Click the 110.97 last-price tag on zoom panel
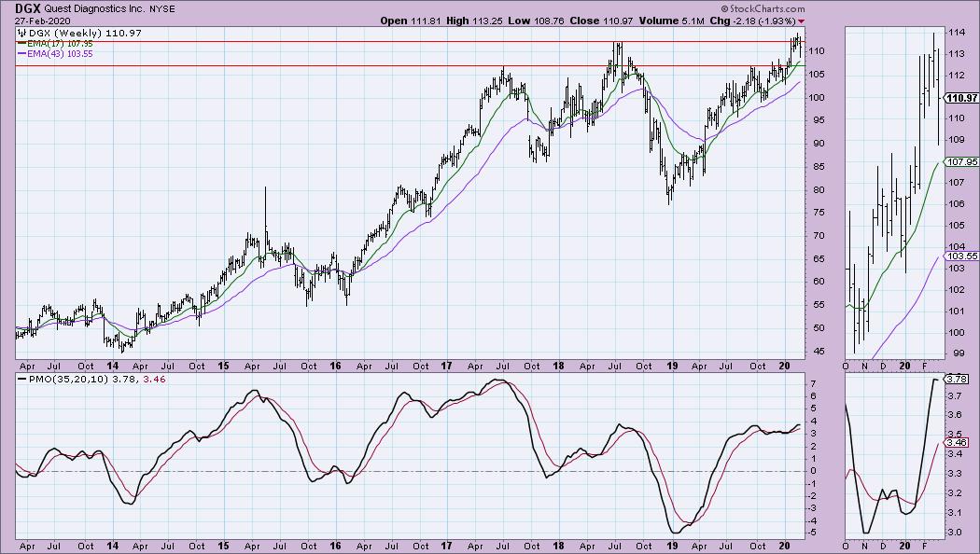 pyautogui.click(x=961, y=98)
